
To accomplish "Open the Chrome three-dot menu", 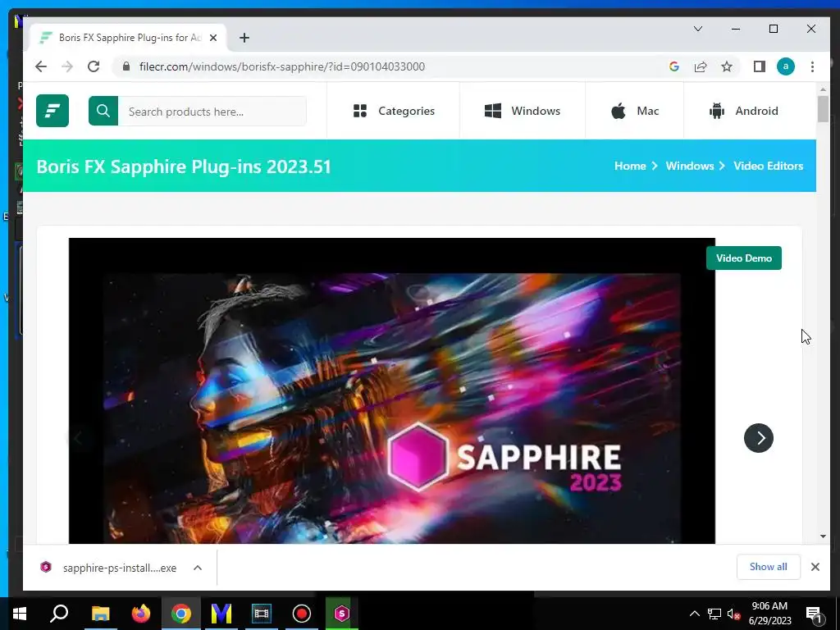I will coord(812,66).
